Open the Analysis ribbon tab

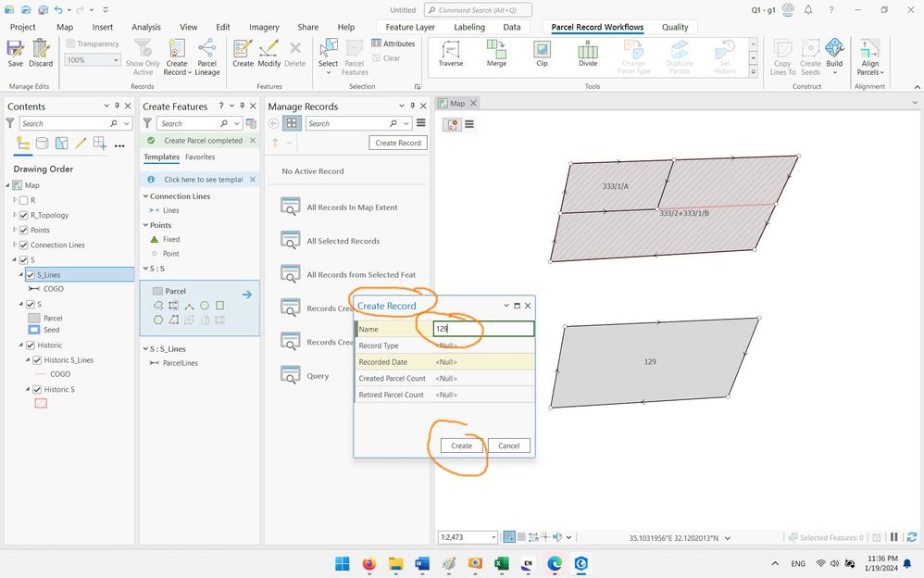[x=146, y=27]
